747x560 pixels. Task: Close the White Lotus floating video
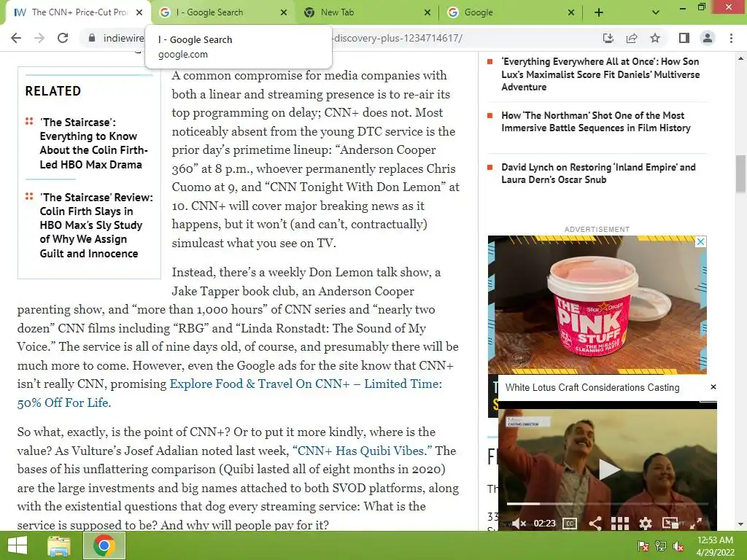[713, 386]
